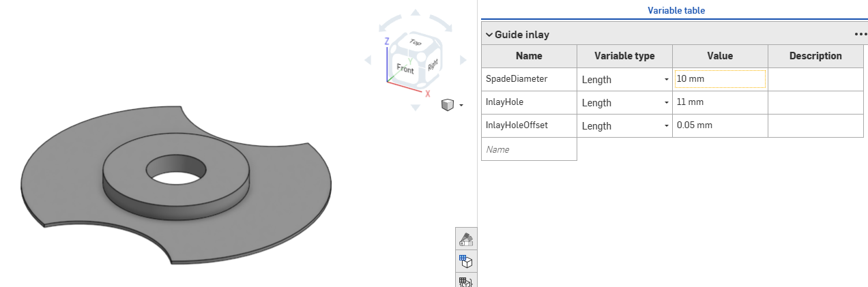Image resolution: width=868 pixels, height=287 pixels.
Task: Click the Value column header
Action: (720, 56)
